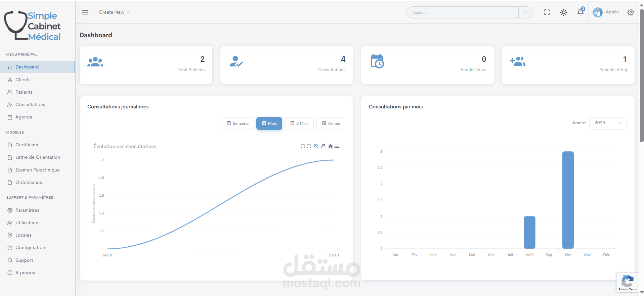
Task: Open Locales page
Action: point(23,235)
